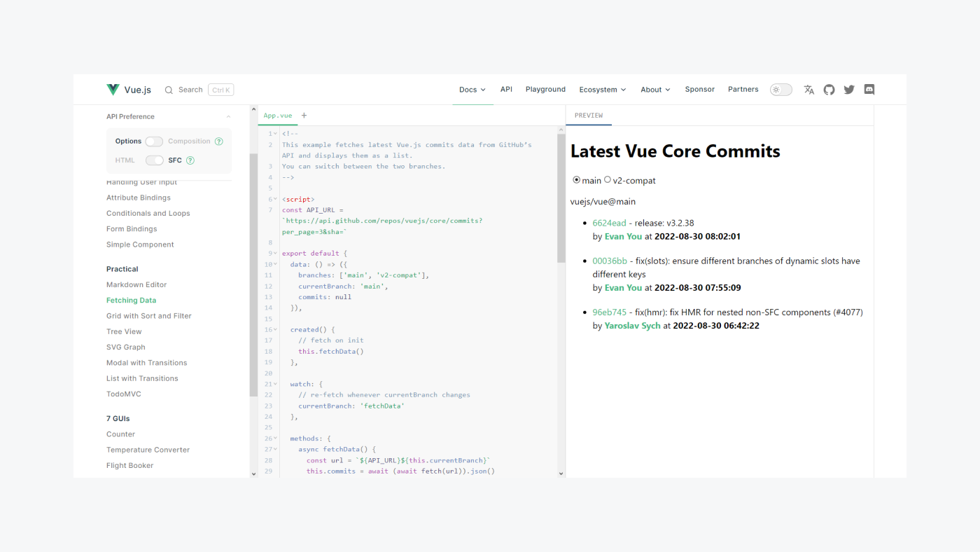Open commit link 6624ead
980x552 pixels.
[x=610, y=222]
